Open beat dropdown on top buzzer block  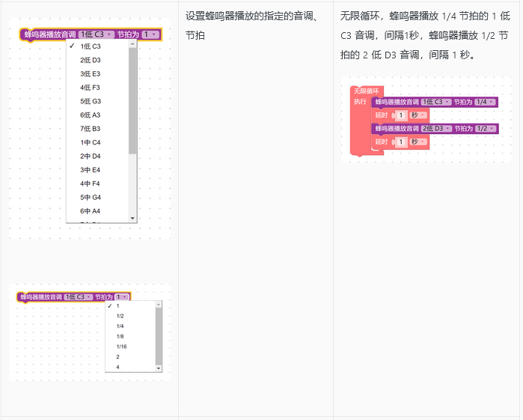[x=150, y=34]
